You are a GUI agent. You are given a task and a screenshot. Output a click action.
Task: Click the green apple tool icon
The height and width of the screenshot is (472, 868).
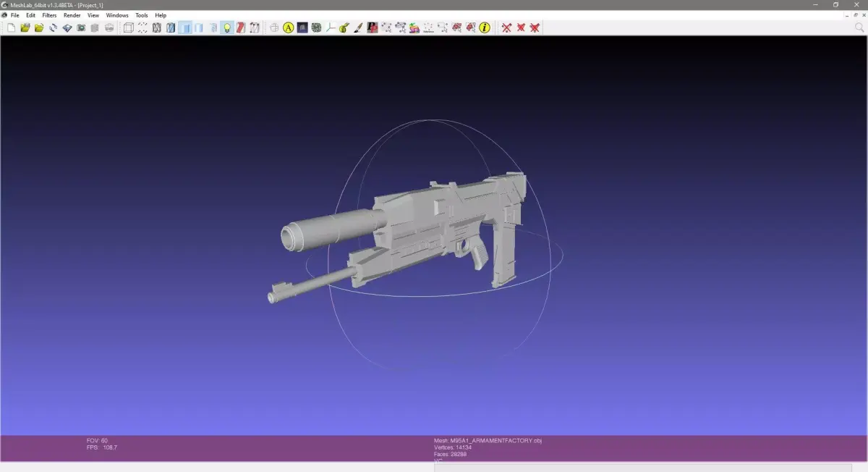[x=344, y=28]
